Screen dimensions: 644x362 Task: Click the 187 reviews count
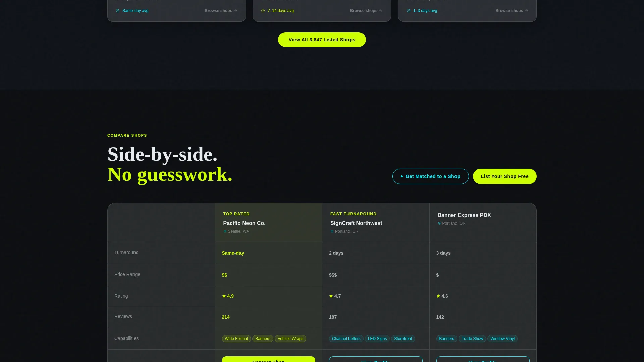(x=333, y=317)
